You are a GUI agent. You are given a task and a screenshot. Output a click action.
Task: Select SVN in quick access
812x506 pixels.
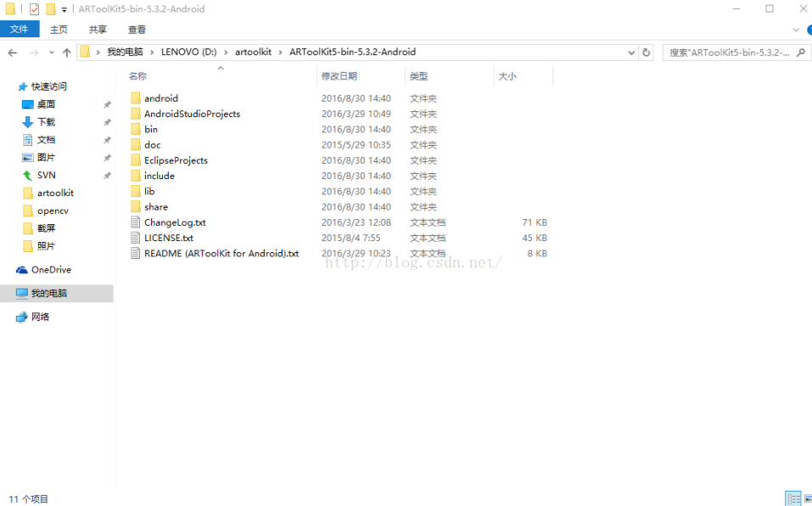pyautogui.click(x=46, y=175)
